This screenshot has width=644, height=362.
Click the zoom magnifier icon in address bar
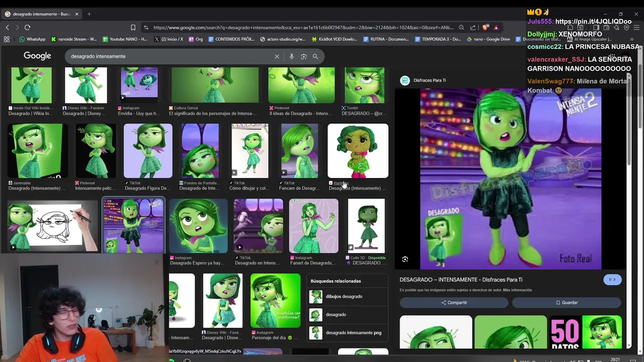click(461, 28)
